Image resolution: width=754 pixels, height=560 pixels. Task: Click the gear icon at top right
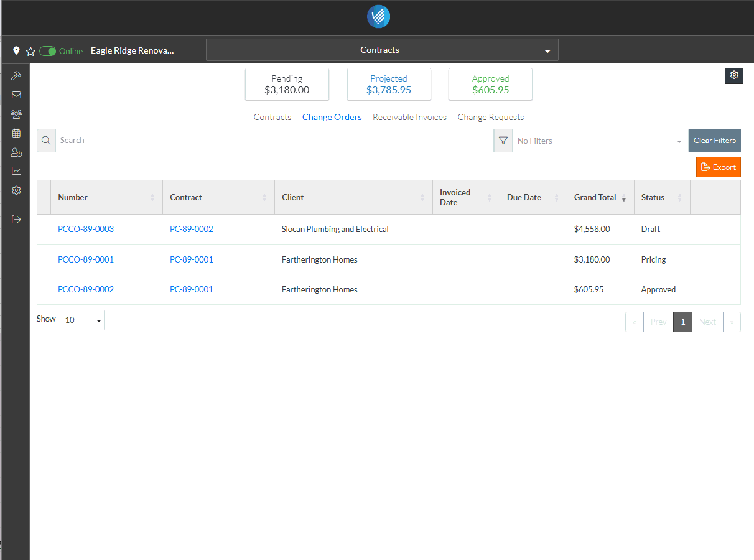734,75
